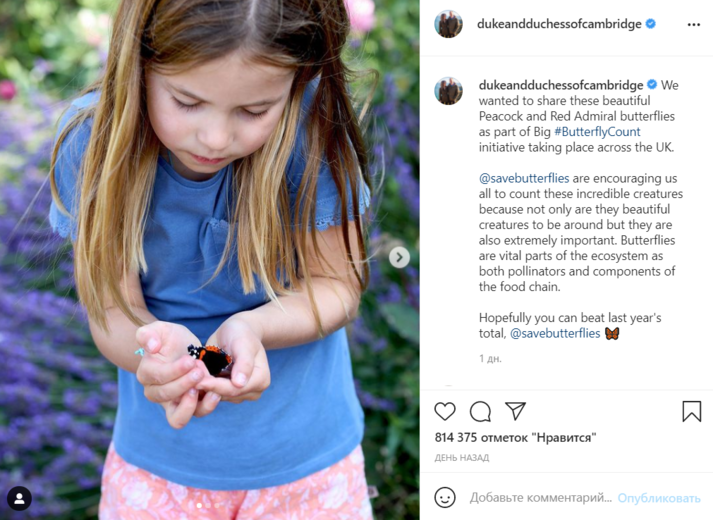Screen dimensions: 713x520
Task: Open header profile avatar
Action: 448,24
